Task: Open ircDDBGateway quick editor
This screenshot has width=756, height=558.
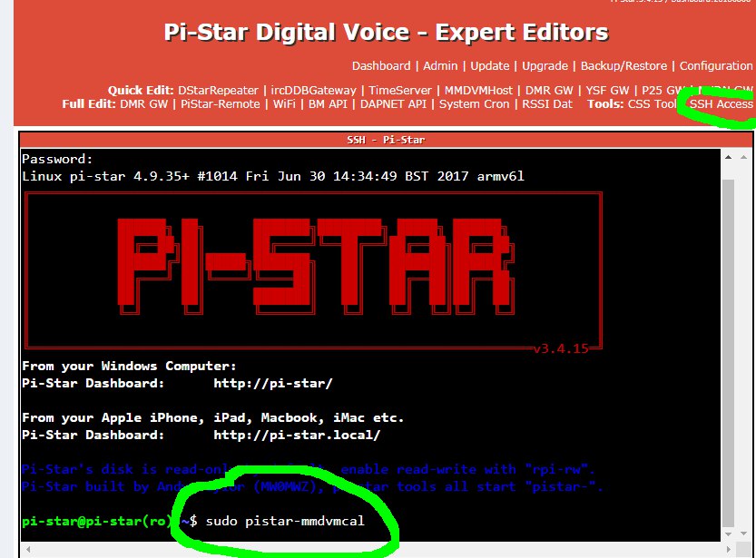Action: [x=313, y=90]
